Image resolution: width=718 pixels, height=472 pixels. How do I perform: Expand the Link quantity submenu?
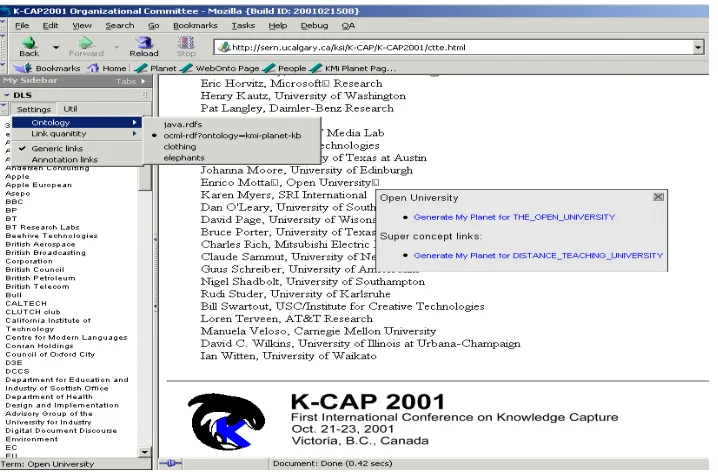coord(76,134)
